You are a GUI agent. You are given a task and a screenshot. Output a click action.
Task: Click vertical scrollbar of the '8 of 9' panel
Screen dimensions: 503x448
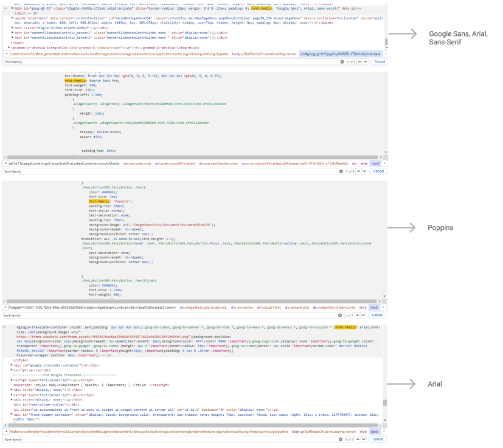pos(385,403)
